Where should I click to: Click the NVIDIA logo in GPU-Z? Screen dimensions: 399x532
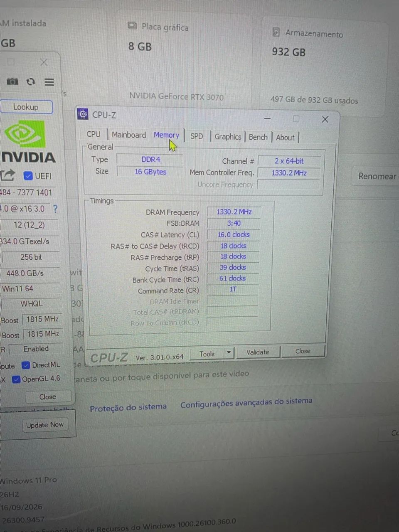[28, 141]
